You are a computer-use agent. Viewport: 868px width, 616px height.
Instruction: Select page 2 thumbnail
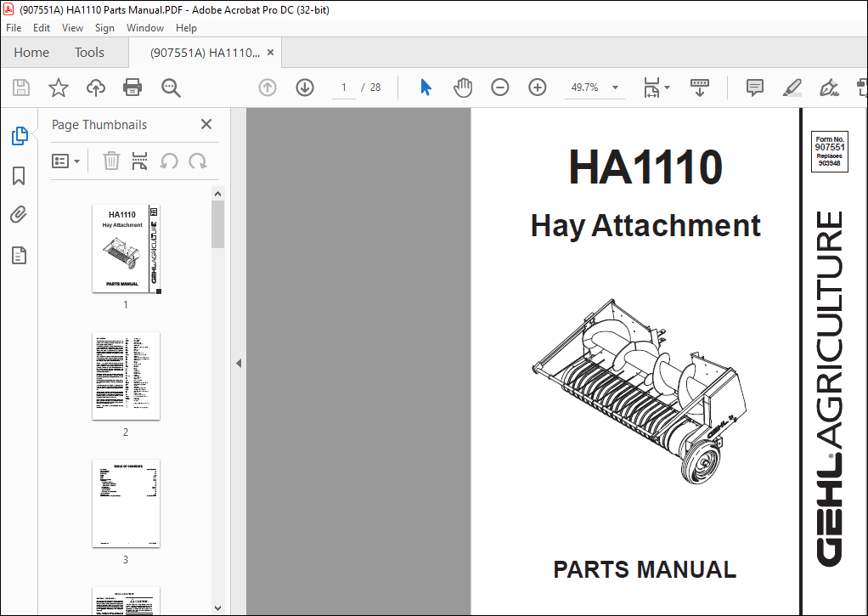click(127, 376)
